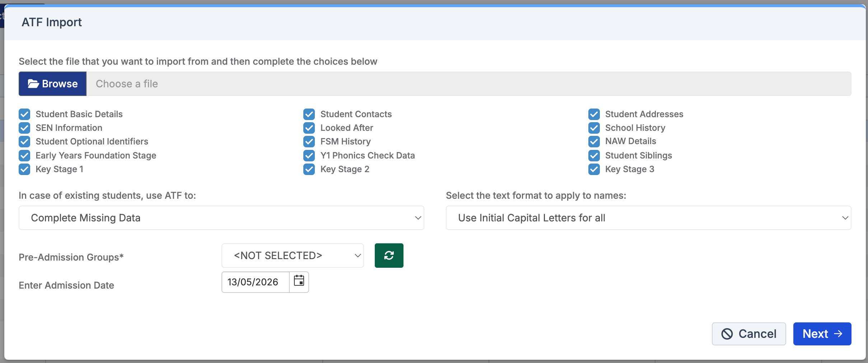Click the 'Choose a file' field
The image size is (868, 363).
[469, 84]
